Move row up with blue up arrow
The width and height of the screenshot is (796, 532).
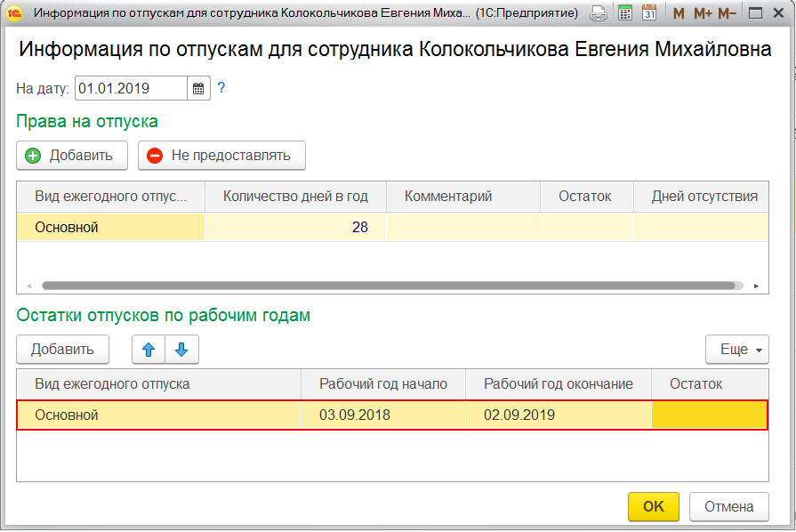point(149,350)
